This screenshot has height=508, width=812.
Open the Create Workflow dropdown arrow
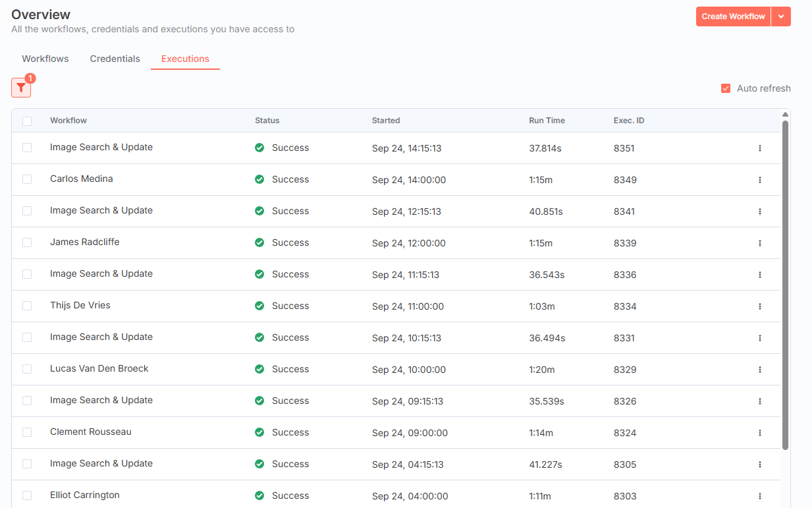point(781,16)
